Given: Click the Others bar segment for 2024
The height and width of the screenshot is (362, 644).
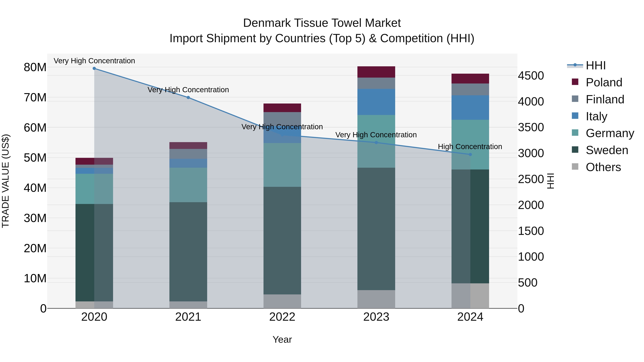Looking at the screenshot, I should (x=470, y=296).
